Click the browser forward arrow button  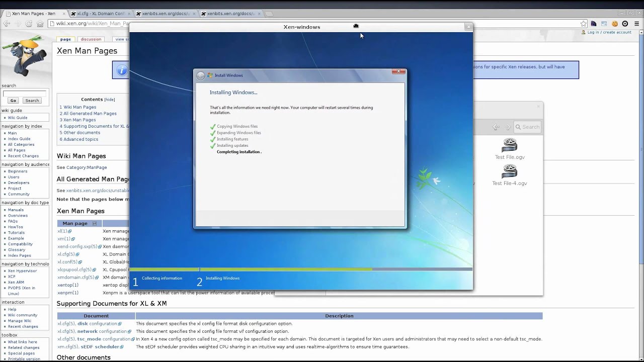[18, 24]
